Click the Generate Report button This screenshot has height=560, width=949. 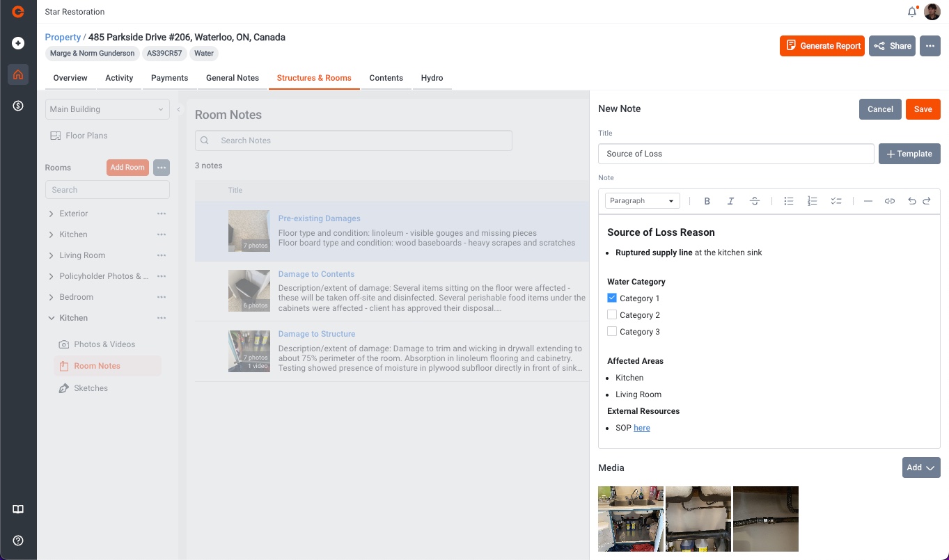pyautogui.click(x=822, y=46)
